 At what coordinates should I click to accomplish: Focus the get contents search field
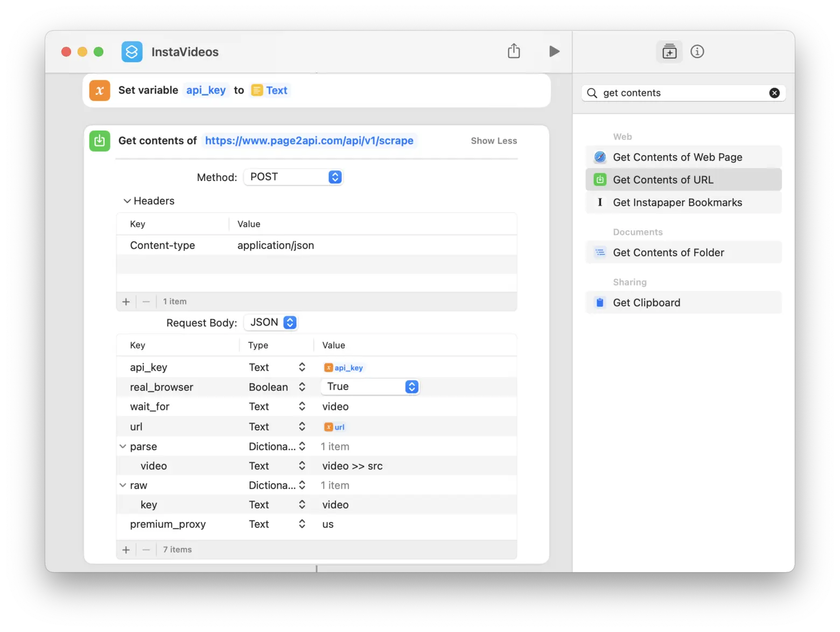coord(684,93)
